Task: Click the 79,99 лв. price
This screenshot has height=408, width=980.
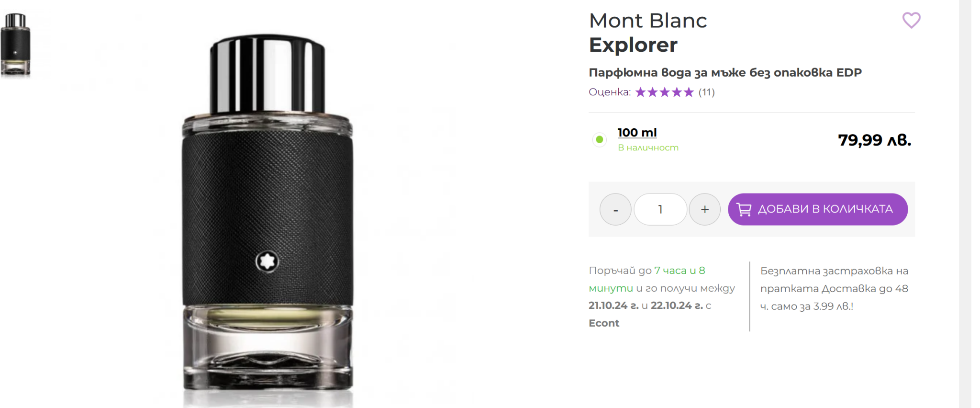Action: tap(874, 140)
